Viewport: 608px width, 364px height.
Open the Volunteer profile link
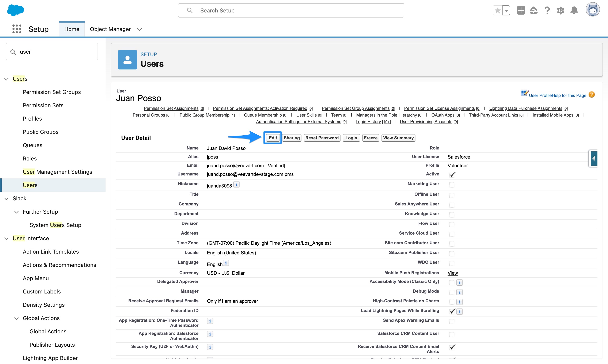457,166
